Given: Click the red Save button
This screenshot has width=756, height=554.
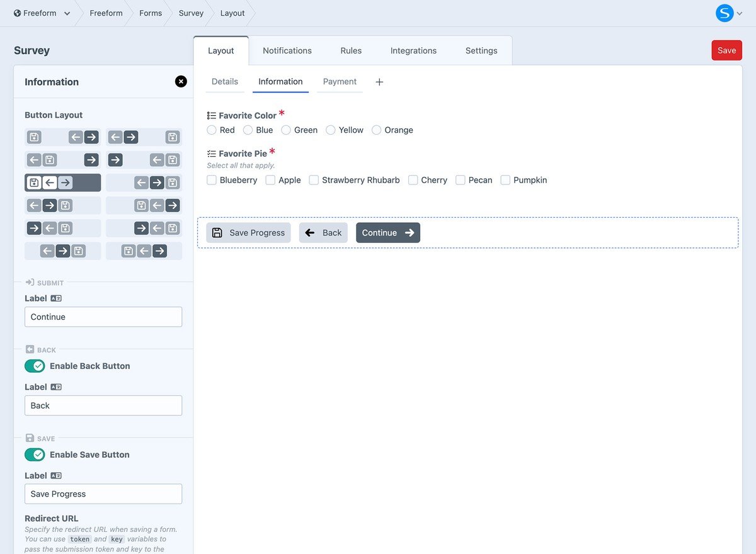Looking at the screenshot, I should pyautogui.click(x=726, y=50).
